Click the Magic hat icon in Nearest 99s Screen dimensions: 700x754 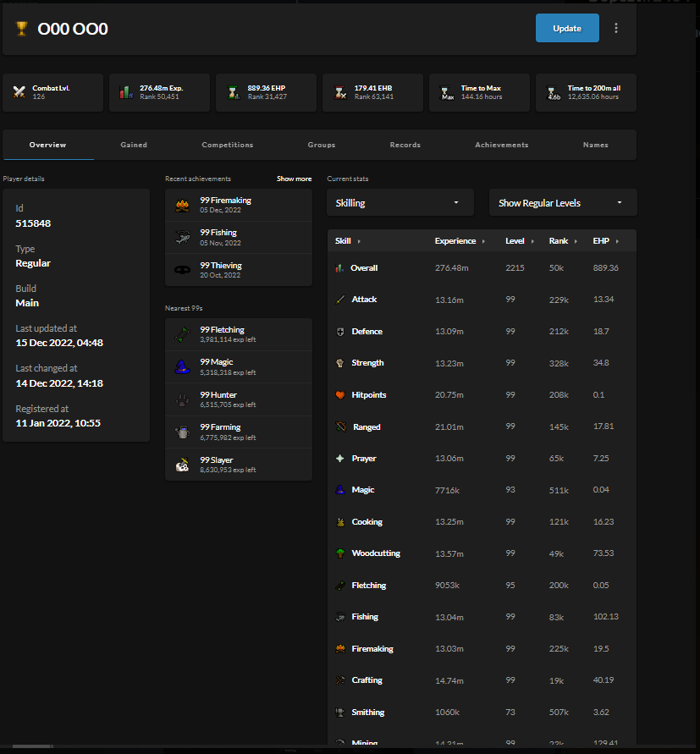[x=182, y=366]
